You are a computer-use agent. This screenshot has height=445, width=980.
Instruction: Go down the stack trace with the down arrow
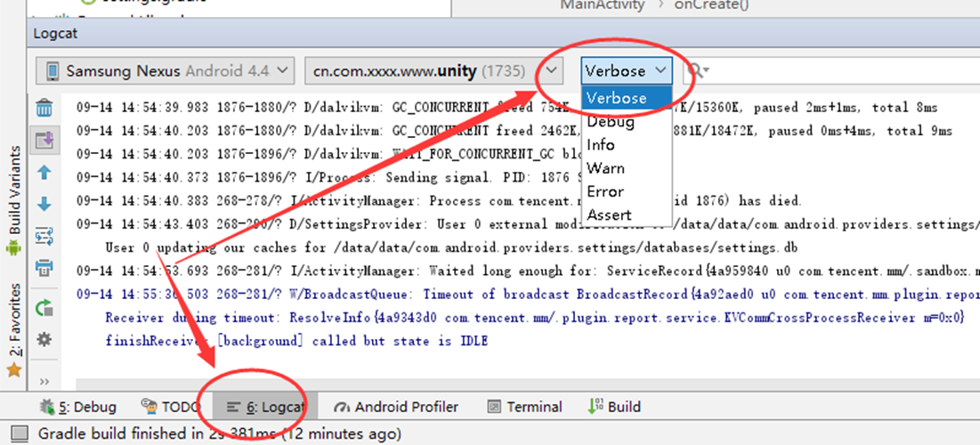(x=45, y=205)
